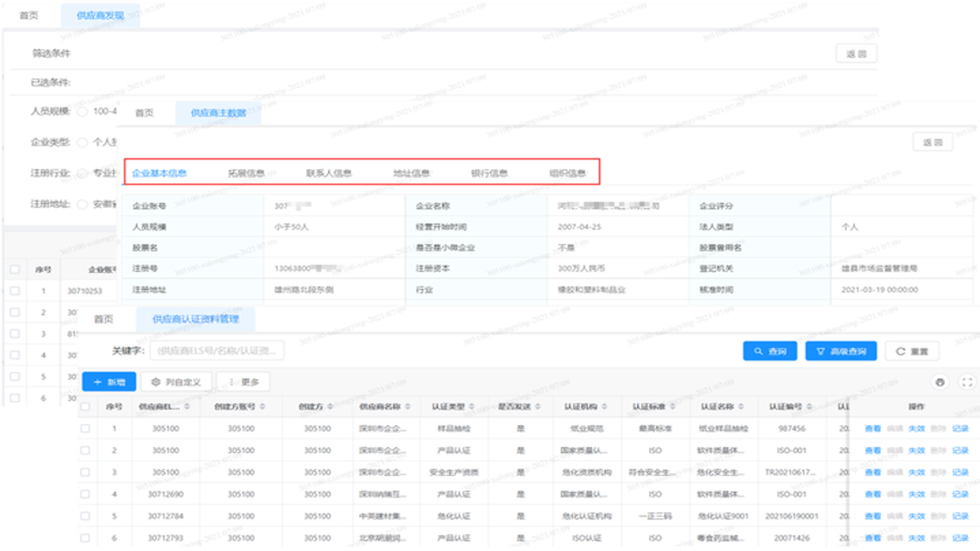This screenshot has height=551, width=980.
Task: Select the 企业类型 radio option in filter panel
Action: (83, 142)
